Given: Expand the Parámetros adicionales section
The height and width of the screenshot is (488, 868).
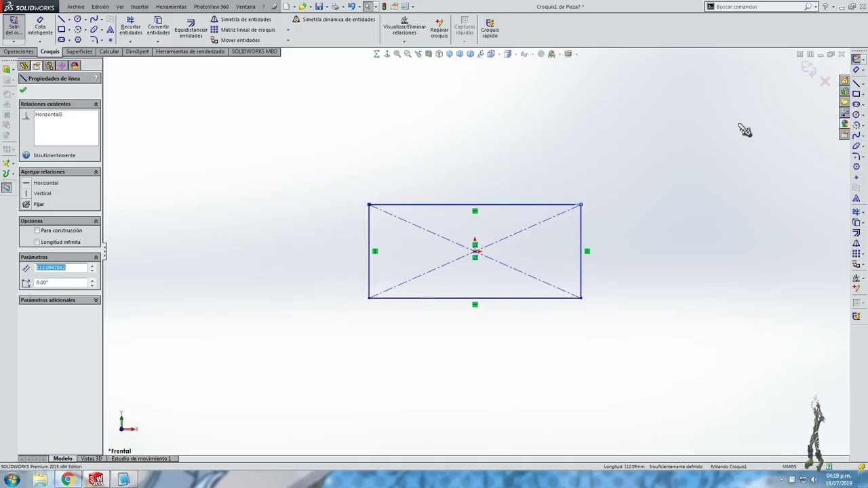Looking at the screenshot, I should click(x=96, y=300).
